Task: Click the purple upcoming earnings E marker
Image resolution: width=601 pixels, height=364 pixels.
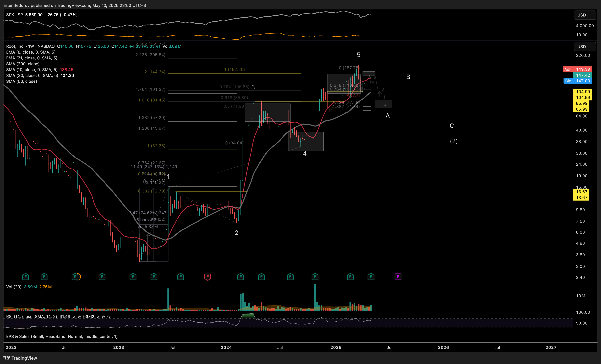Action: [398, 277]
